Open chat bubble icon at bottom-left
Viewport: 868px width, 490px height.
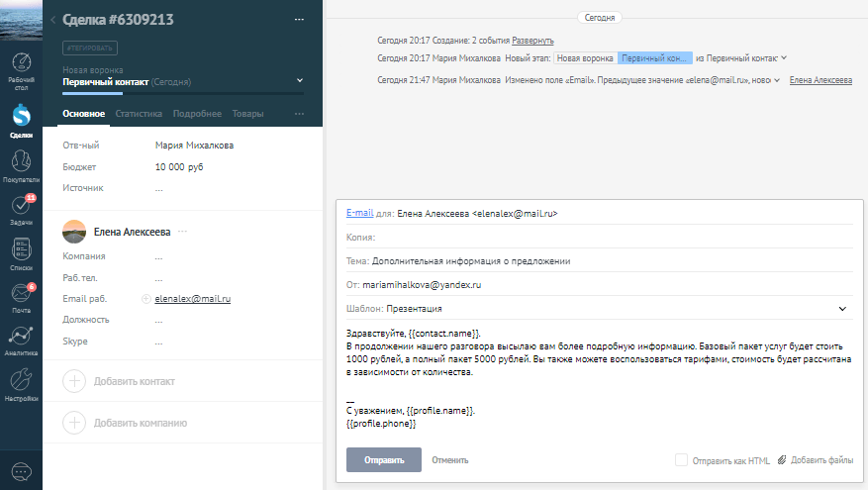click(x=21, y=471)
